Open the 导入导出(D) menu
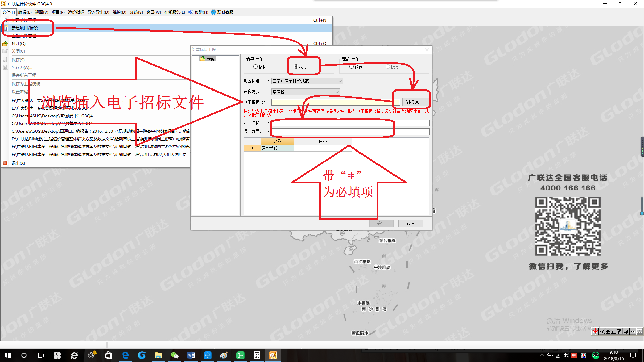 [x=98, y=12]
